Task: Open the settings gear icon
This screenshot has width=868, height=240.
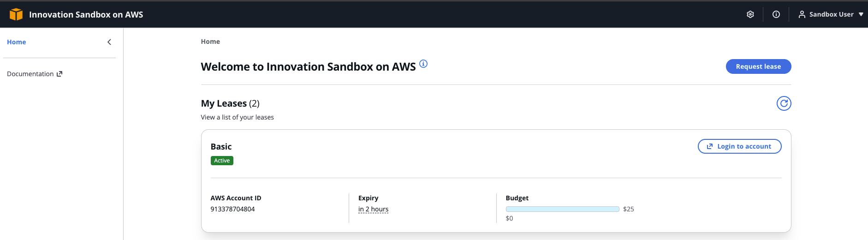Action: click(x=750, y=14)
